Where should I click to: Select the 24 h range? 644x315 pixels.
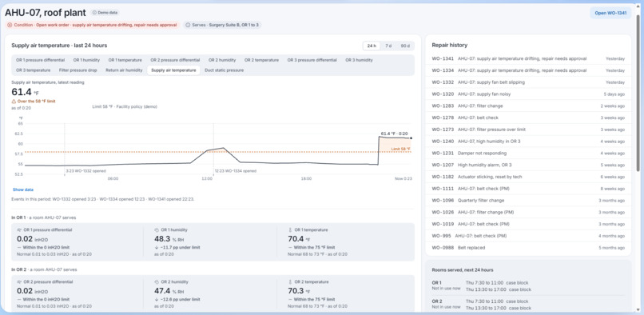(372, 46)
